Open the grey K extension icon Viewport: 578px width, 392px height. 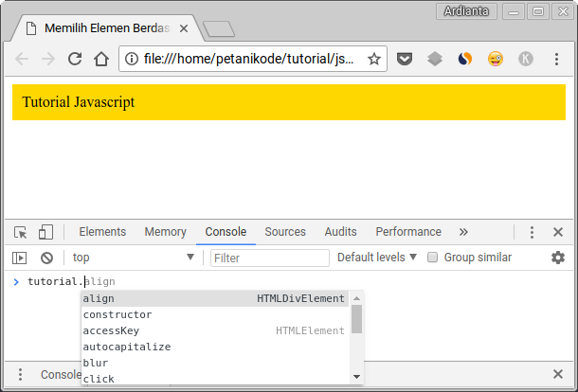pyautogui.click(x=526, y=59)
